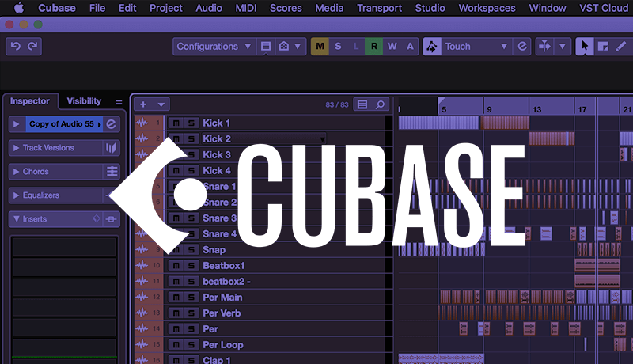Click the Find Tracks magnifier icon
Image resolution: width=633 pixels, height=364 pixels.
coord(381,104)
